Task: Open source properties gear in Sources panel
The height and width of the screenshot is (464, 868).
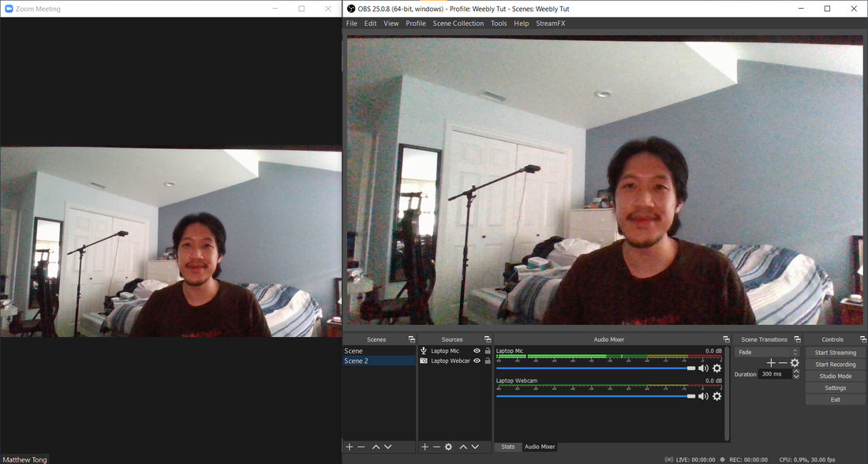Action: [x=448, y=447]
